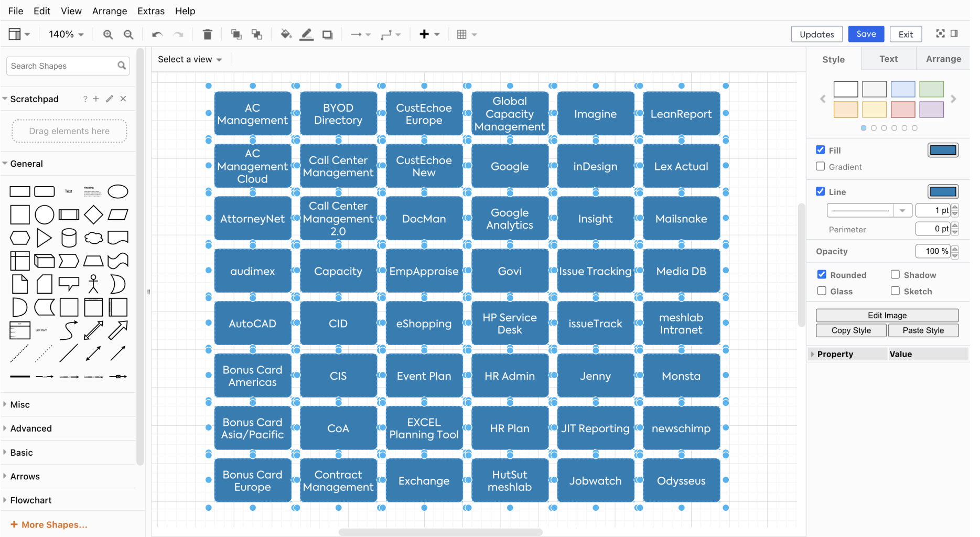The width and height of the screenshot is (980, 537).
Task: Click the Zoom In magnifier icon
Action: point(108,35)
